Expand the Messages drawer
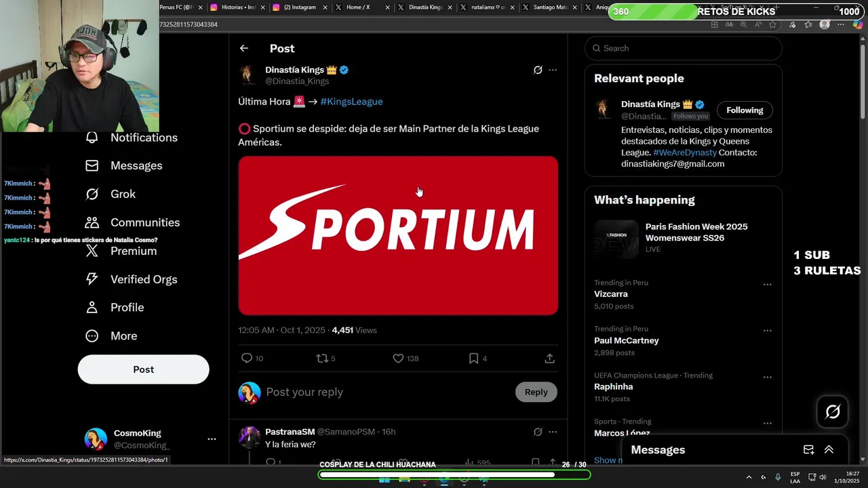The height and width of the screenshot is (488, 868). 829,450
